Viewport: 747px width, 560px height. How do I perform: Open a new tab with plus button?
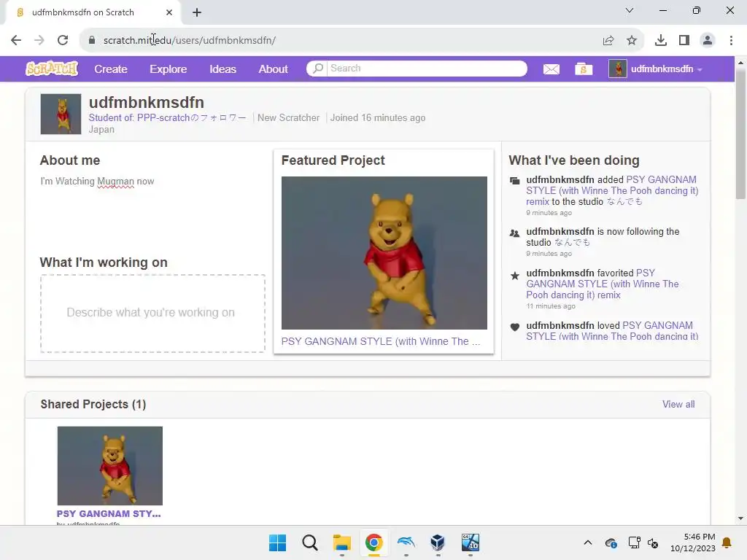point(197,12)
